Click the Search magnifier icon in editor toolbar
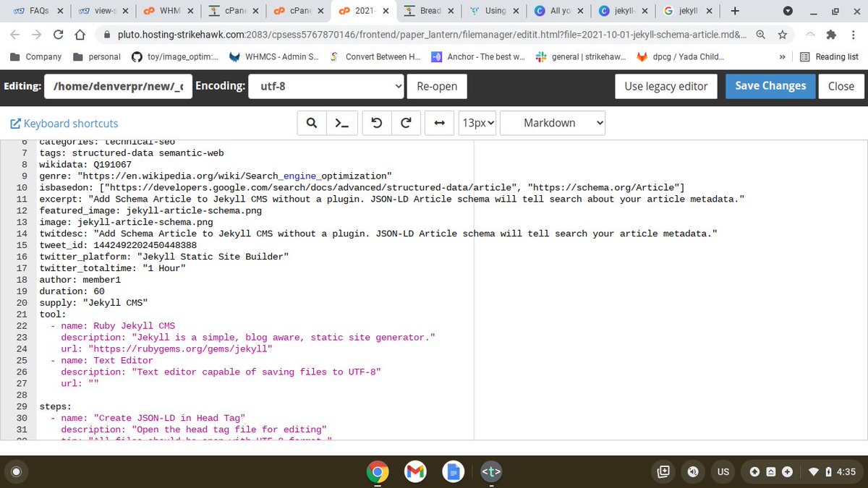The width and height of the screenshot is (868, 488). pos(312,123)
